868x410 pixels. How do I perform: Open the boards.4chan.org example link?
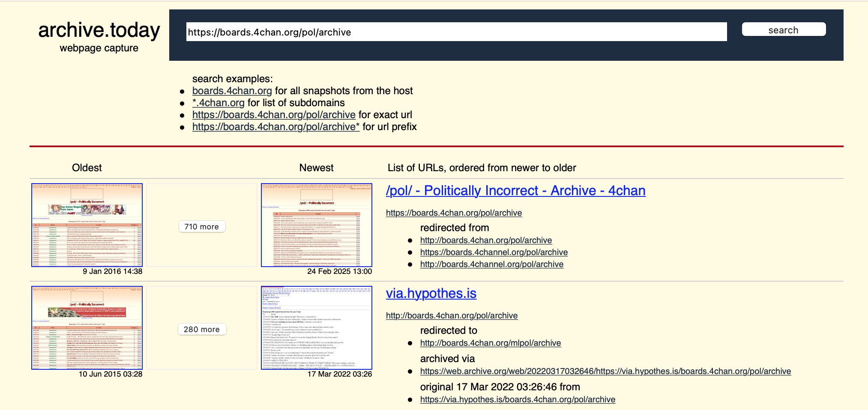click(232, 91)
